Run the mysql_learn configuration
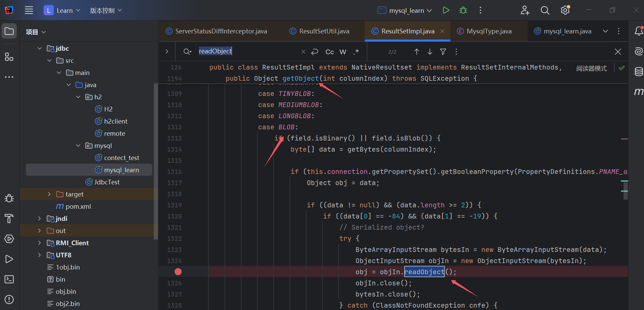Screen dimensions: 644x310 [446, 10]
